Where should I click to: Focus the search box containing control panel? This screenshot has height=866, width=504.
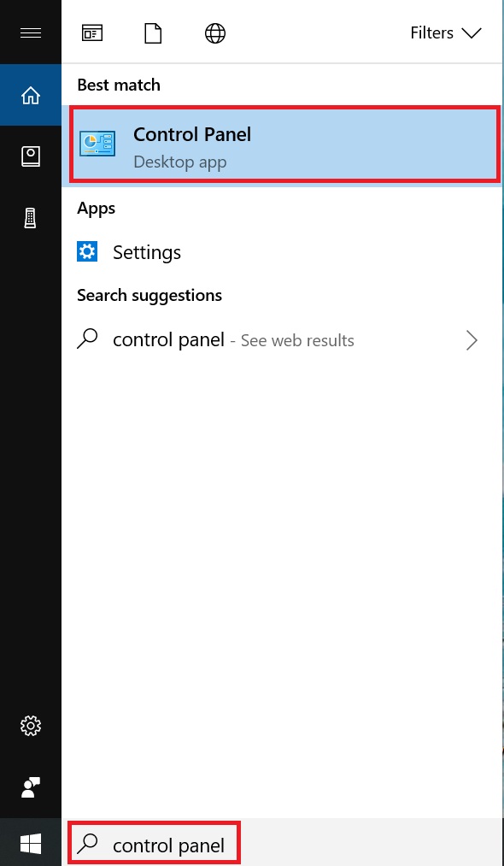pos(154,844)
